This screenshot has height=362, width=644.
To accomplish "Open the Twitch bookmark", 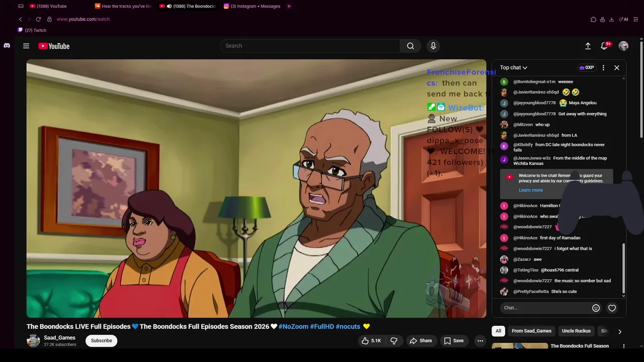I will click(32, 30).
